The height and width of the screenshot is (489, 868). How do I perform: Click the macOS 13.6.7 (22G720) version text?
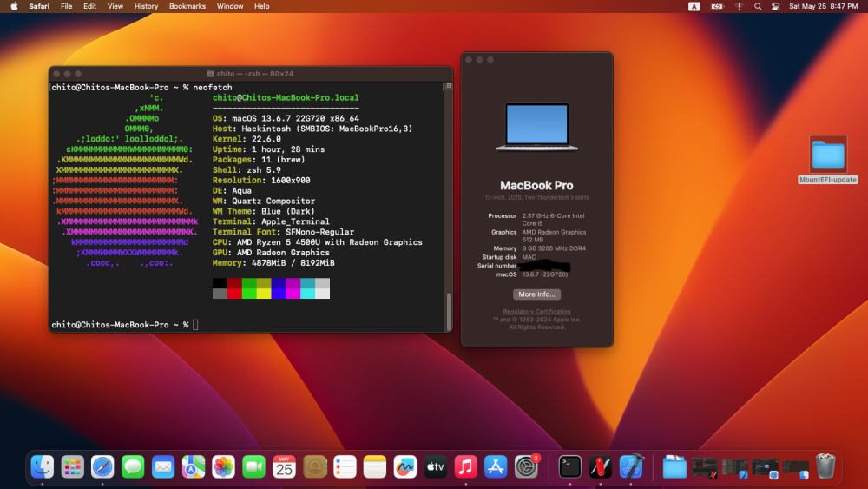tap(545, 274)
